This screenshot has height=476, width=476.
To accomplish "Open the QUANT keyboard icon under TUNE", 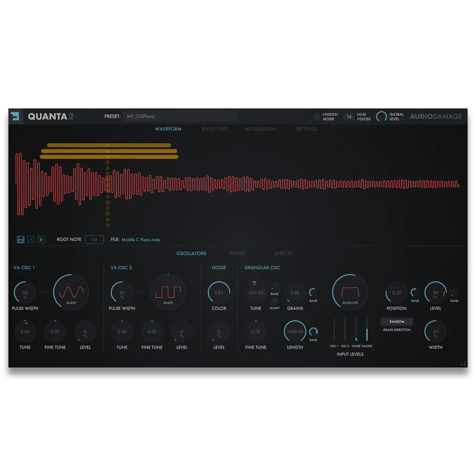I will (274, 302).
